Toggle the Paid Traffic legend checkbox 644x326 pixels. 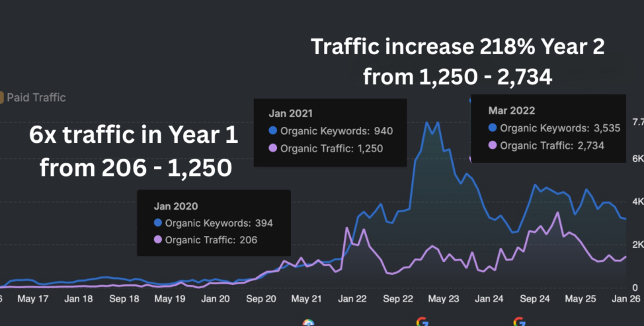[1, 97]
